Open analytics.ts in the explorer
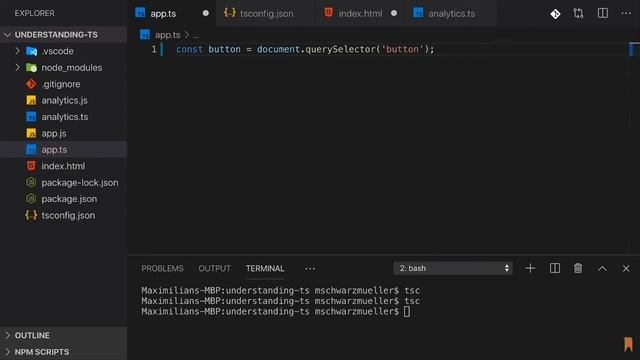 point(63,117)
